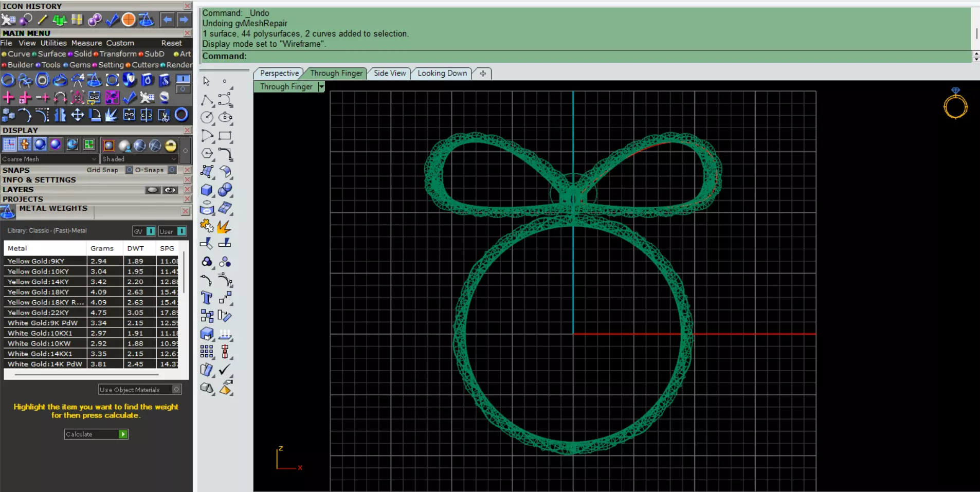Image resolution: width=980 pixels, height=492 pixels.
Task: Toggle the Layers oval button
Action: coord(153,190)
